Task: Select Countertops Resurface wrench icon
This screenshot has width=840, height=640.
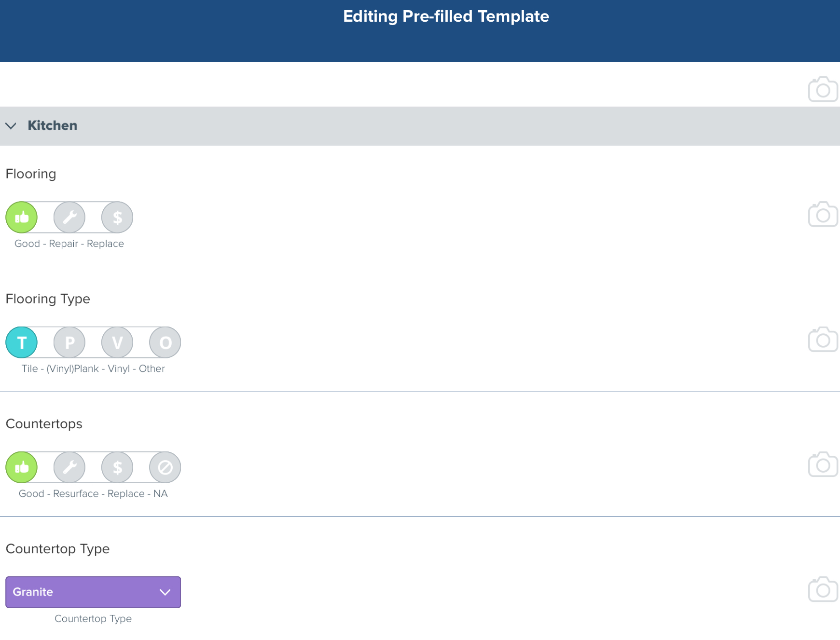Action: click(x=69, y=467)
